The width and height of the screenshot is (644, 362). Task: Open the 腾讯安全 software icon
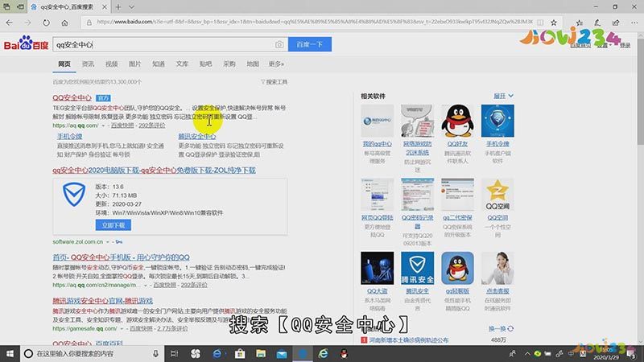(x=417, y=268)
